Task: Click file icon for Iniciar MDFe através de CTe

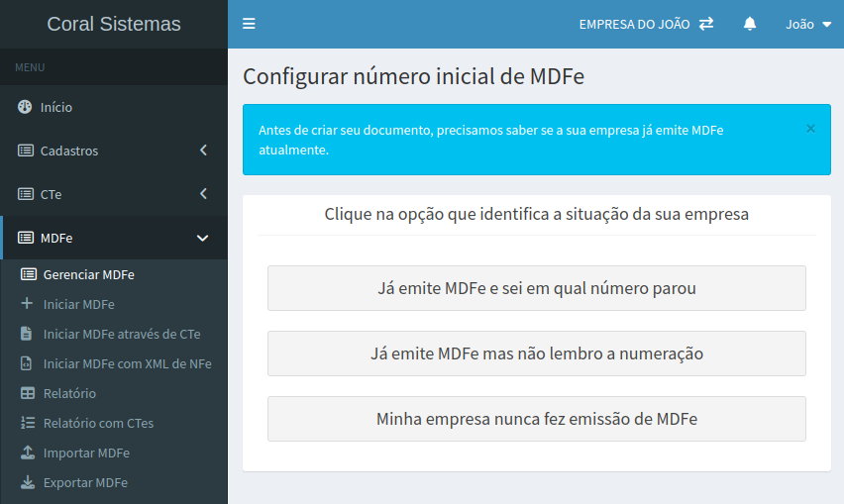Action: pos(27,334)
